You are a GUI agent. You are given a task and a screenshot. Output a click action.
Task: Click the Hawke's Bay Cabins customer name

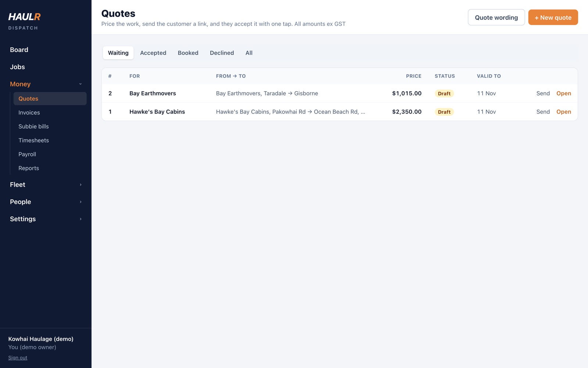point(157,112)
